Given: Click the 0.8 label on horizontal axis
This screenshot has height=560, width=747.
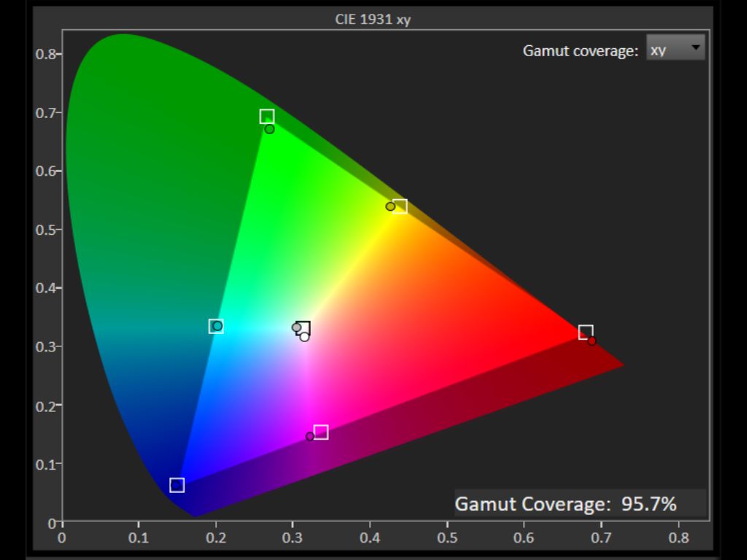Looking at the screenshot, I should point(678,539).
